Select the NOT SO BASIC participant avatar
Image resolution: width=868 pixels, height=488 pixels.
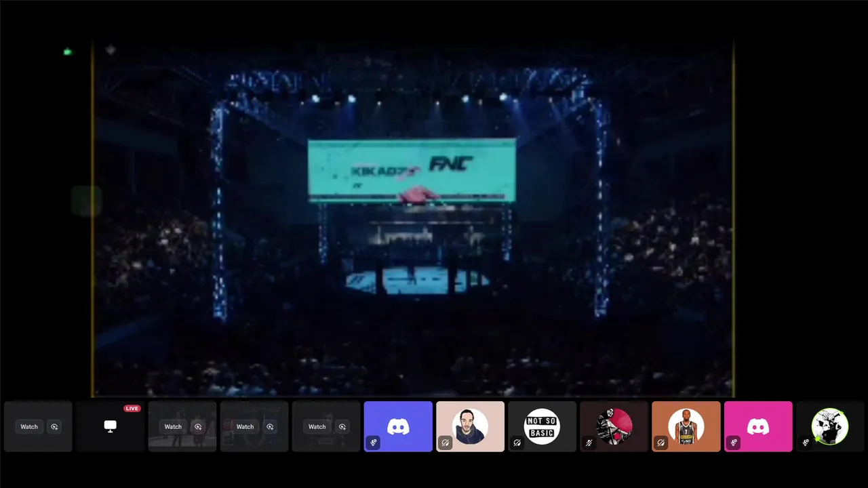(x=542, y=426)
